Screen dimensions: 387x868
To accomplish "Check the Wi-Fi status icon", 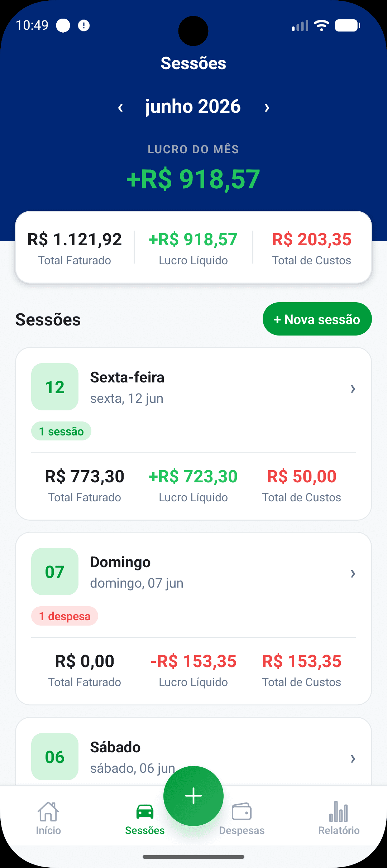I will [321, 25].
